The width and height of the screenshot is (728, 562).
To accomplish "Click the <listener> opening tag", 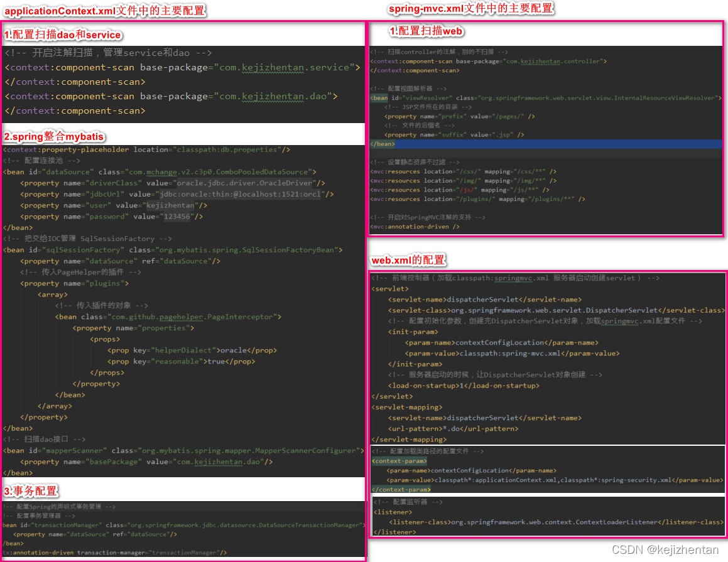I will [x=393, y=512].
